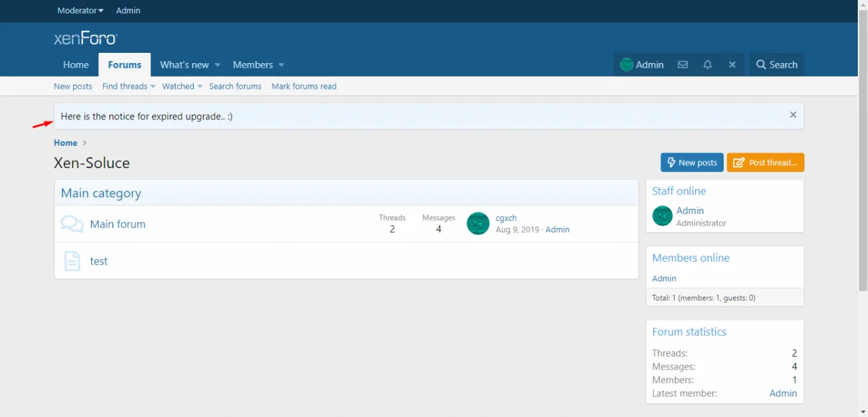Viewport: 868px width, 417px height.
Task: Click Admin avatar in Staff online
Action: (x=662, y=216)
